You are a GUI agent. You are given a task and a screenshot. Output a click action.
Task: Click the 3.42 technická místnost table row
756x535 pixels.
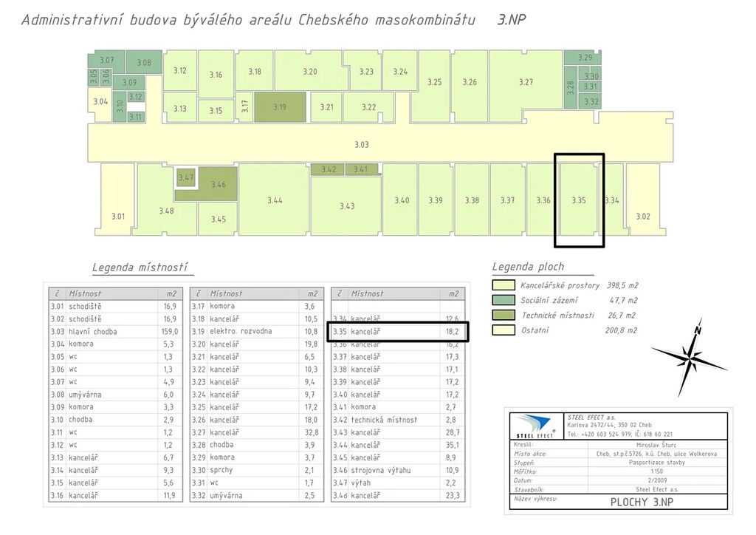[x=398, y=420]
